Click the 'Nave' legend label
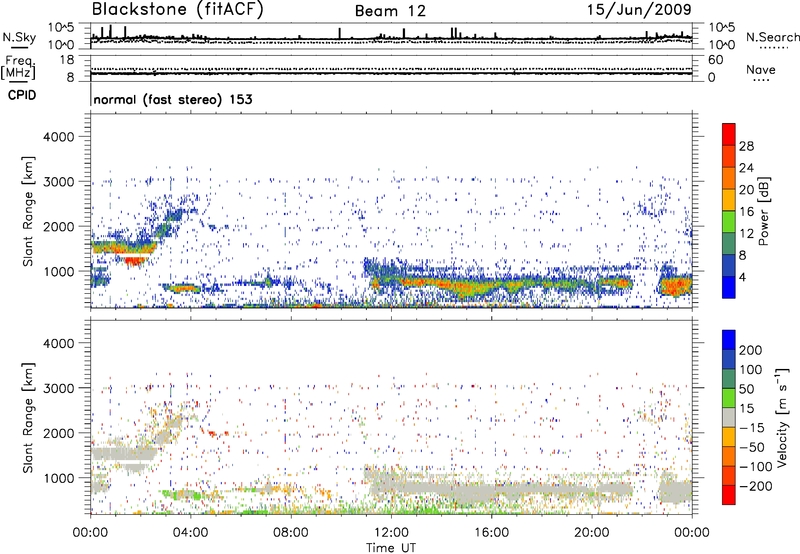Screen dimensions: 800x554 point(760,70)
